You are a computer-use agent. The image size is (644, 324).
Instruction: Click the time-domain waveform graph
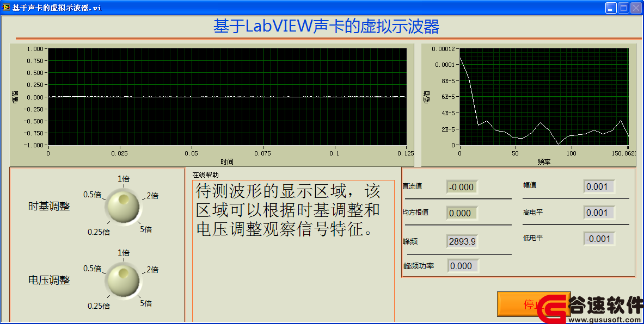pos(227,97)
